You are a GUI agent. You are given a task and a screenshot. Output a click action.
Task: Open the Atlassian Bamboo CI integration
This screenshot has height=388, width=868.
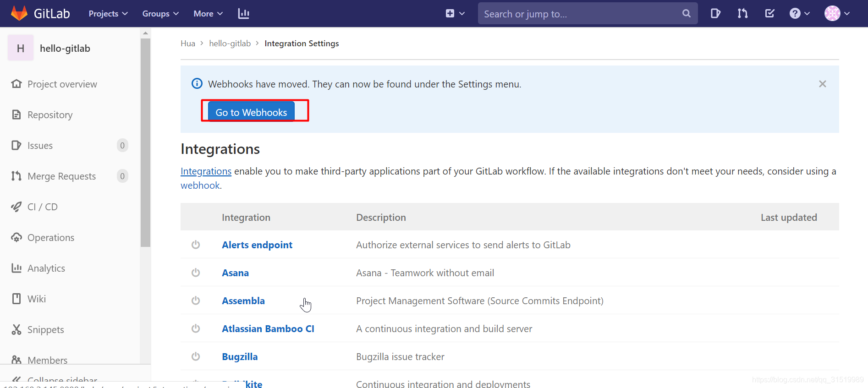(268, 329)
